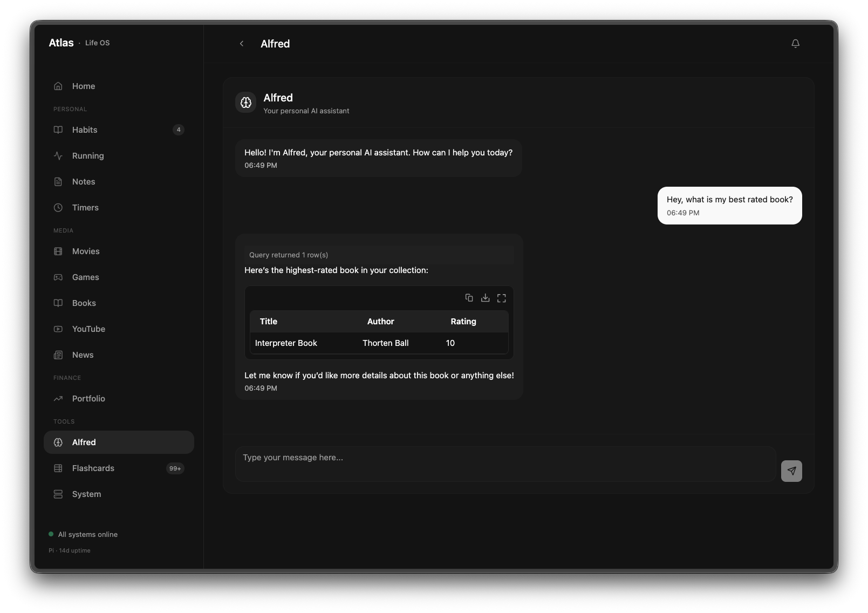Go to the Notes page

point(84,182)
